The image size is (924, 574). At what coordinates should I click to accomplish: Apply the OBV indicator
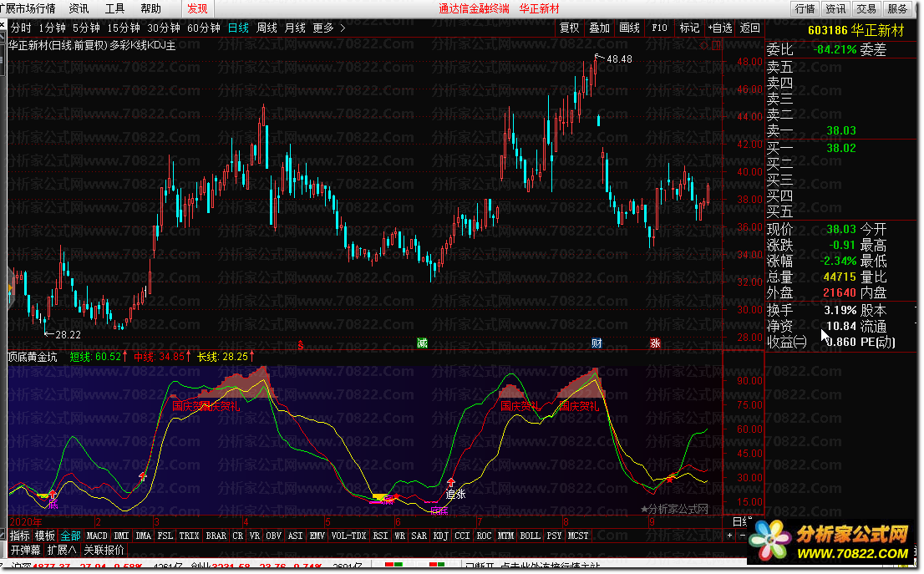(x=273, y=535)
